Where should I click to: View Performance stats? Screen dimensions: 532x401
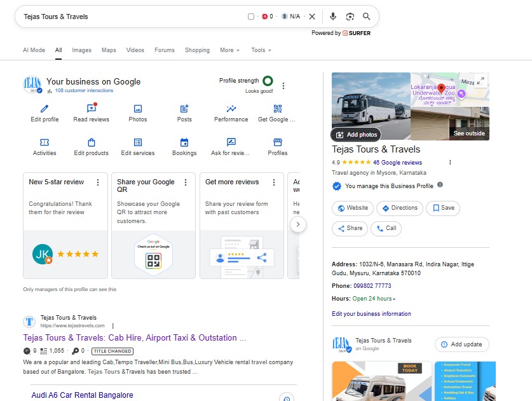231,113
